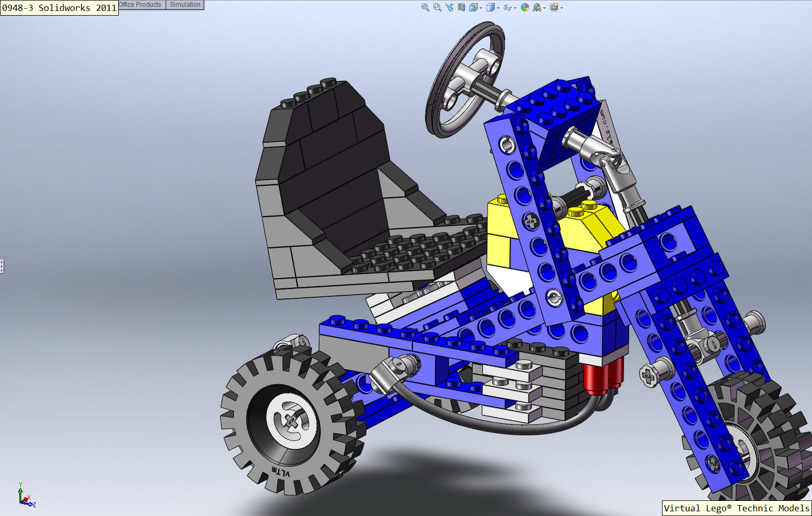
Task: Switch to the Simulation tab
Action: [185, 5]
